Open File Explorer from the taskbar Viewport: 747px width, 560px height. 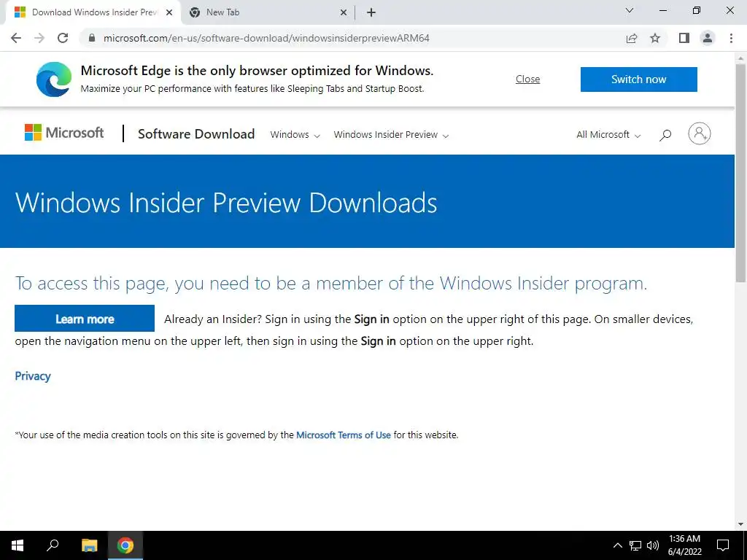point(89,545)
